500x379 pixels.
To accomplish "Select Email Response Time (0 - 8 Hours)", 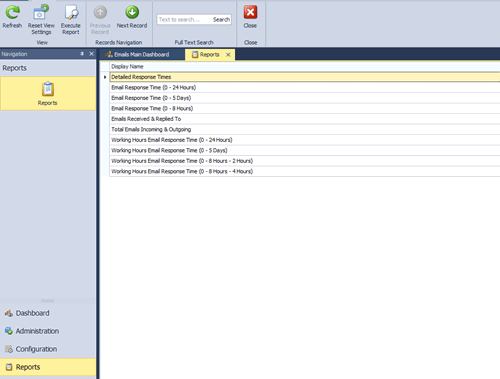I will [304, 109].
